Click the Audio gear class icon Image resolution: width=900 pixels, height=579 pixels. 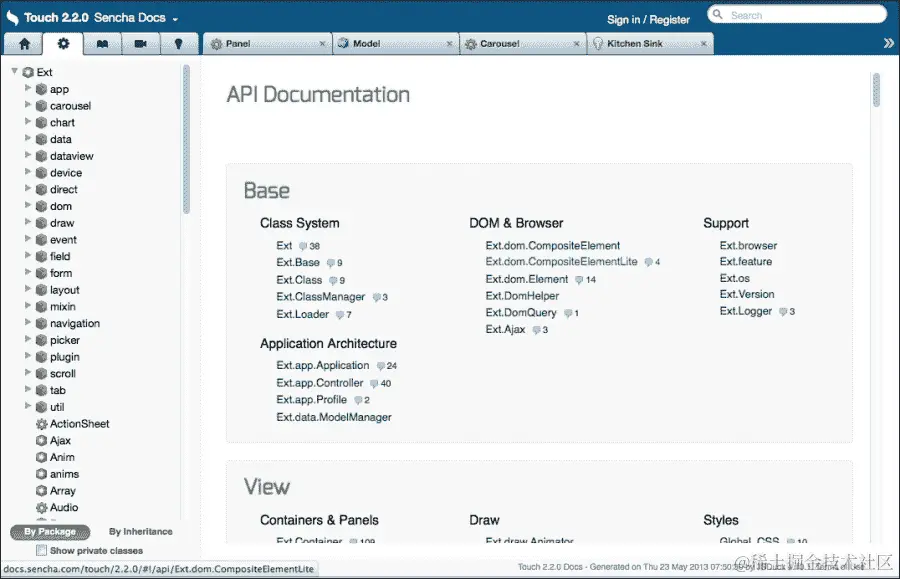(x=41, y=508)
